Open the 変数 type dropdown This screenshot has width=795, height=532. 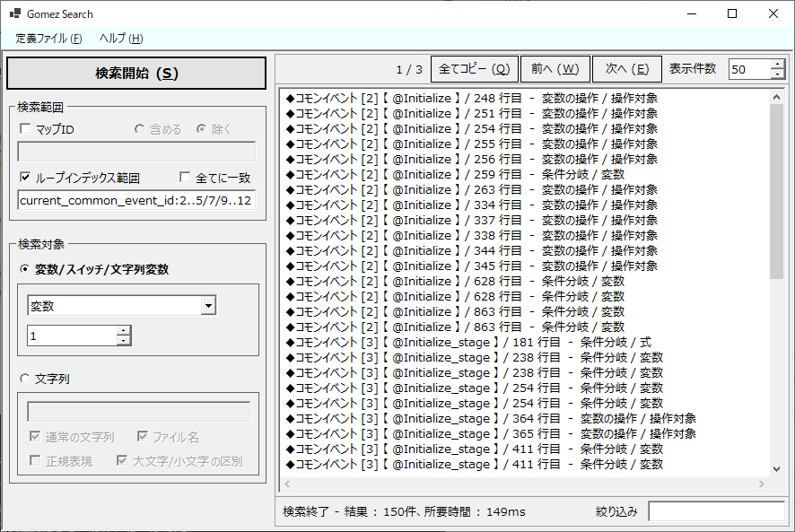pyautogui.click(x=208, y=305)
